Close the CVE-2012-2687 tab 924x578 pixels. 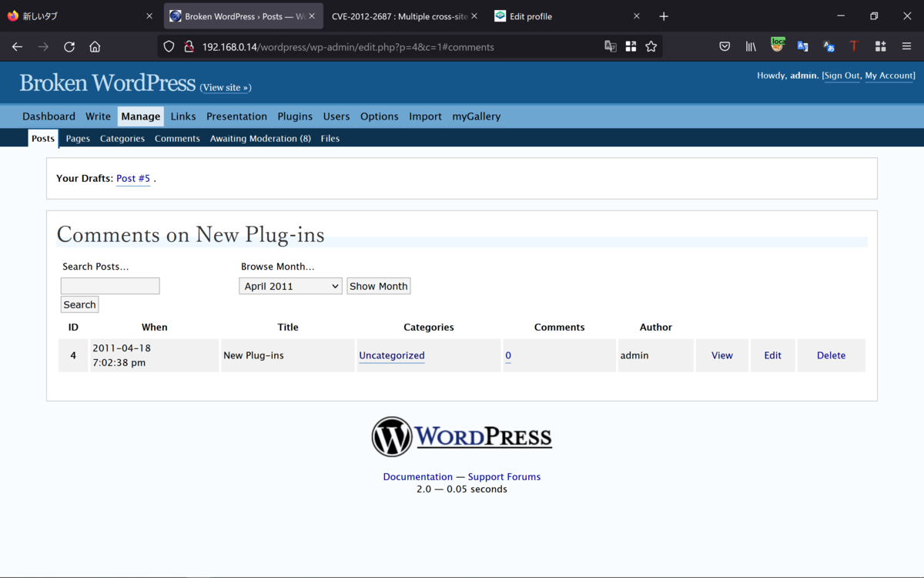pyautogui.click(x=474, y=16)
